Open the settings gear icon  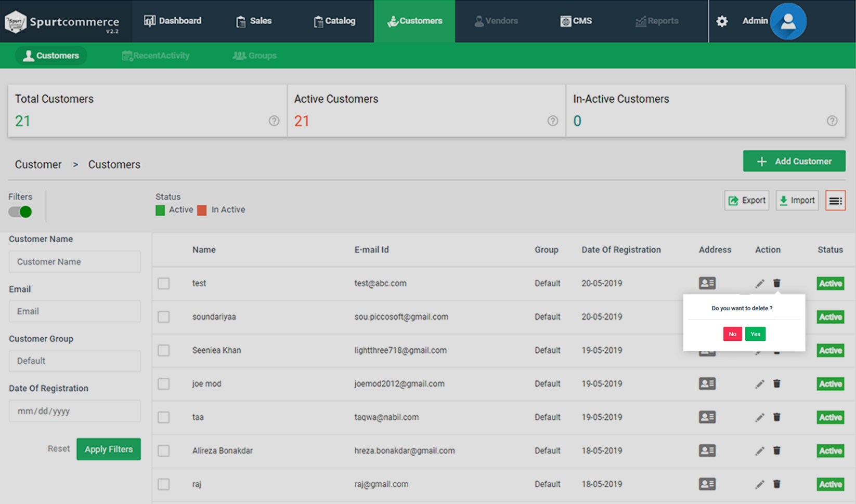[x=722, y=21]
